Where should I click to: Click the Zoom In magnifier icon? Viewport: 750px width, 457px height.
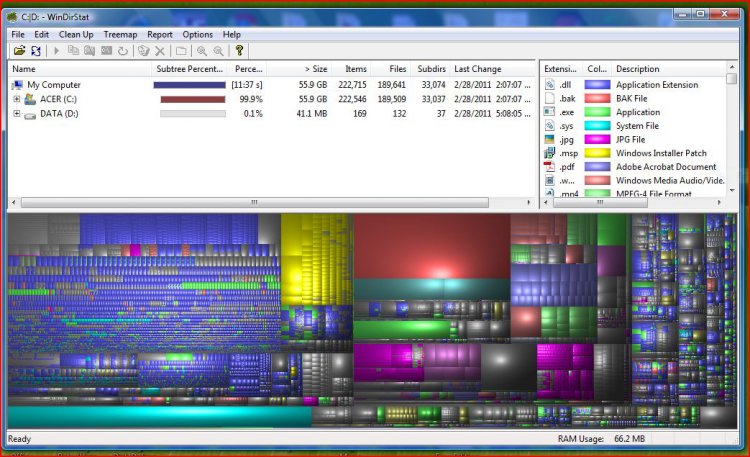202,50
